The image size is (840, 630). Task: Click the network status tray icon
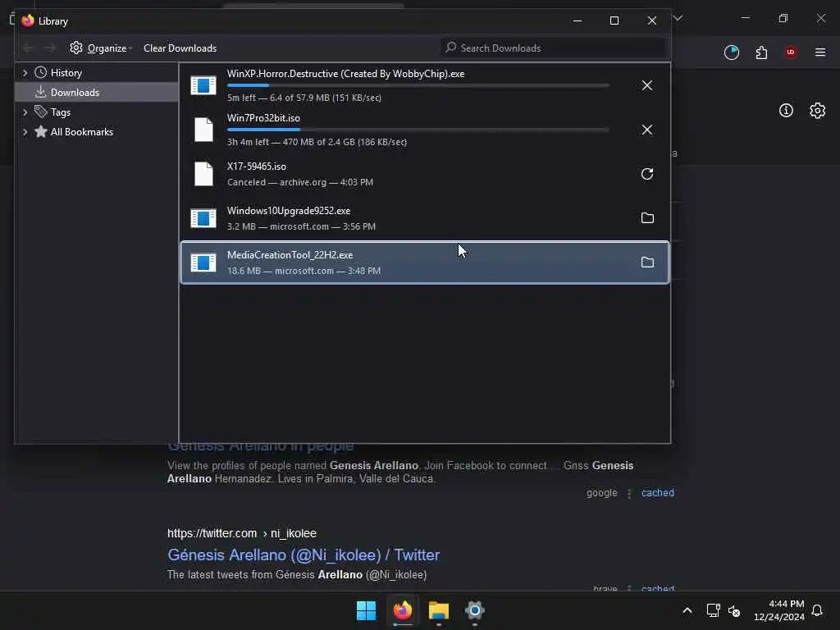point(713,610)
